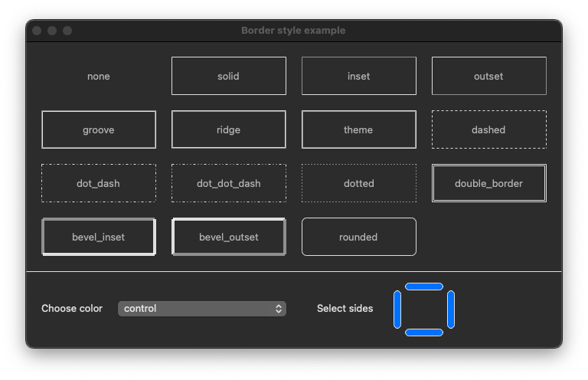Click the bevel_inset border box
This screenshot has width=588, height=380.
click(x=99, y=237)
